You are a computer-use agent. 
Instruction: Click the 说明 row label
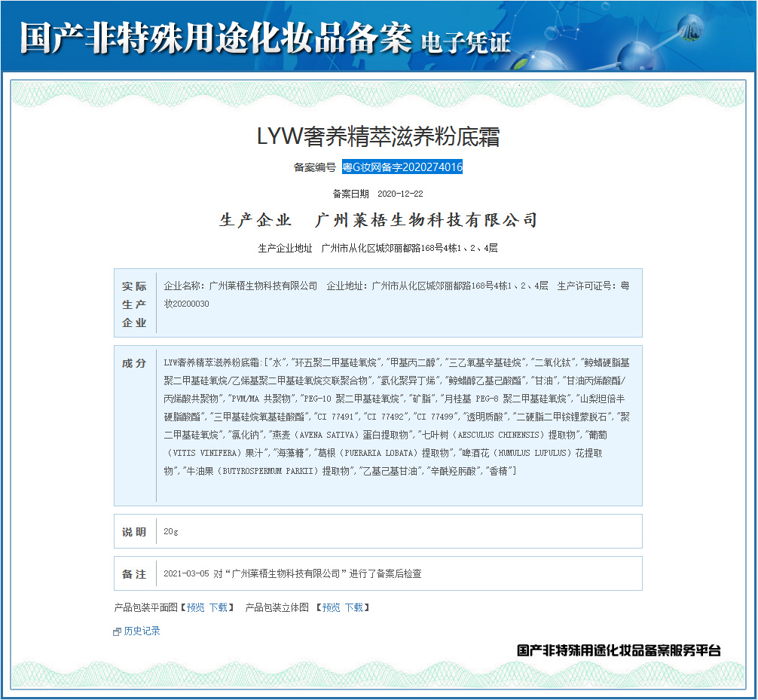[x=134, y=532]
